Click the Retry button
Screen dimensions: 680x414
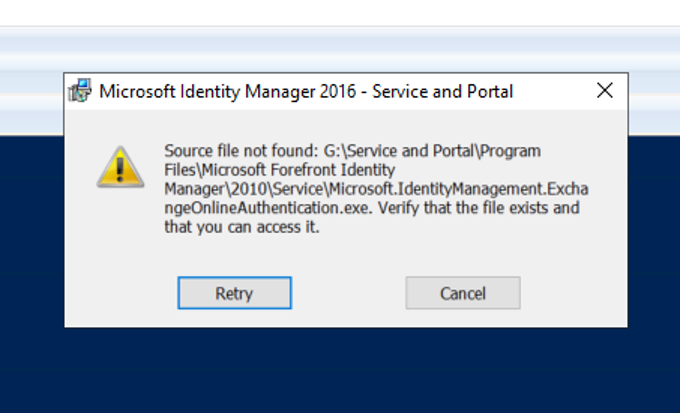[234, 293]
